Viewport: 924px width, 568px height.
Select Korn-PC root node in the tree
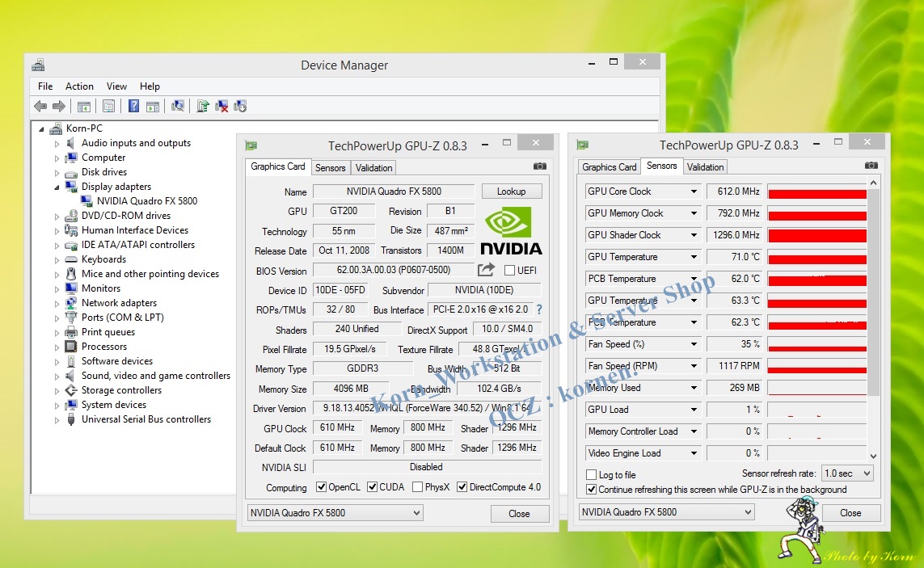point(84,128)
